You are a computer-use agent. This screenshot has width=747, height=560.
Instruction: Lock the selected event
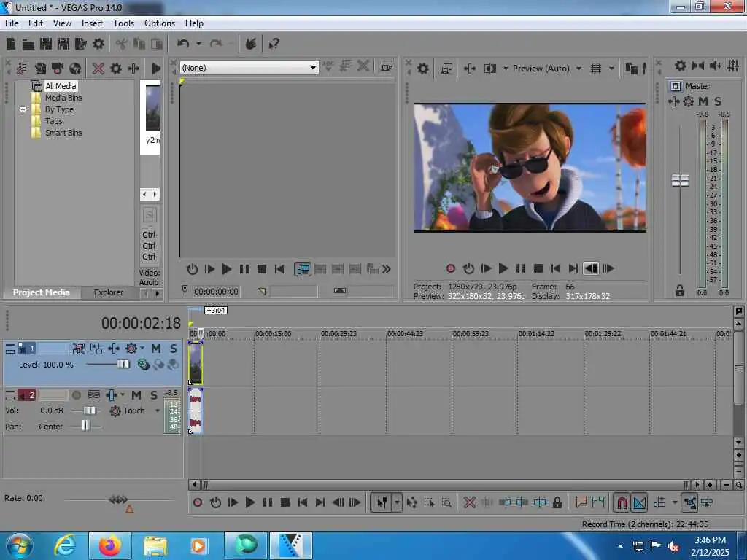point(557,502)
